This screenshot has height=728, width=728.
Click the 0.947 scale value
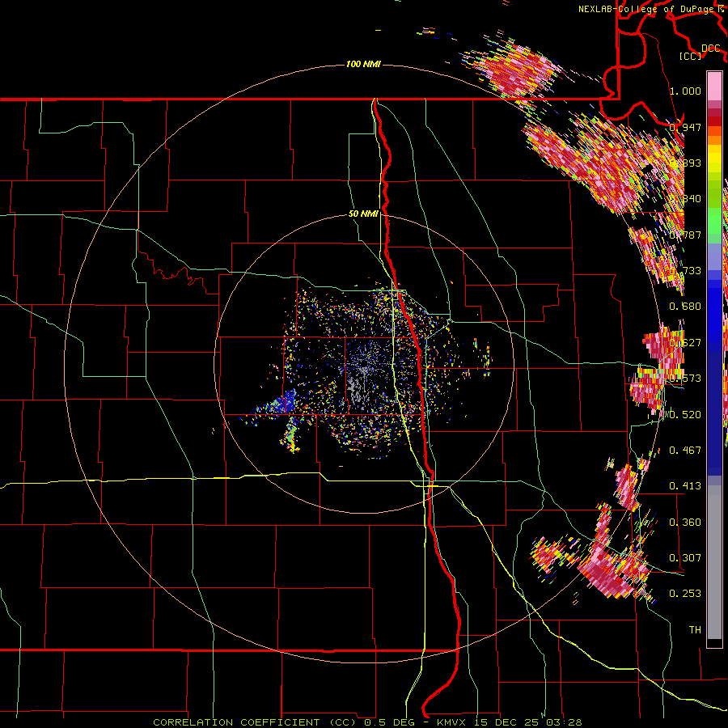[x=685, y=127]
